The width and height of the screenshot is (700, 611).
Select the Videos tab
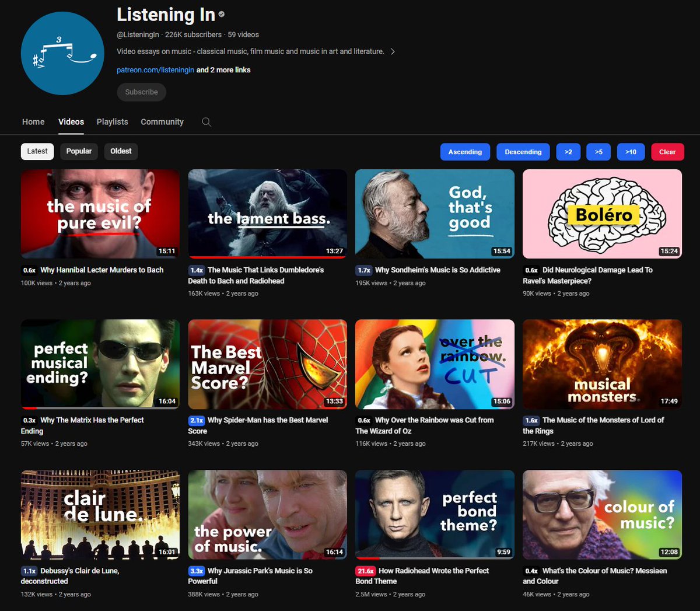[x=71, y=122]
